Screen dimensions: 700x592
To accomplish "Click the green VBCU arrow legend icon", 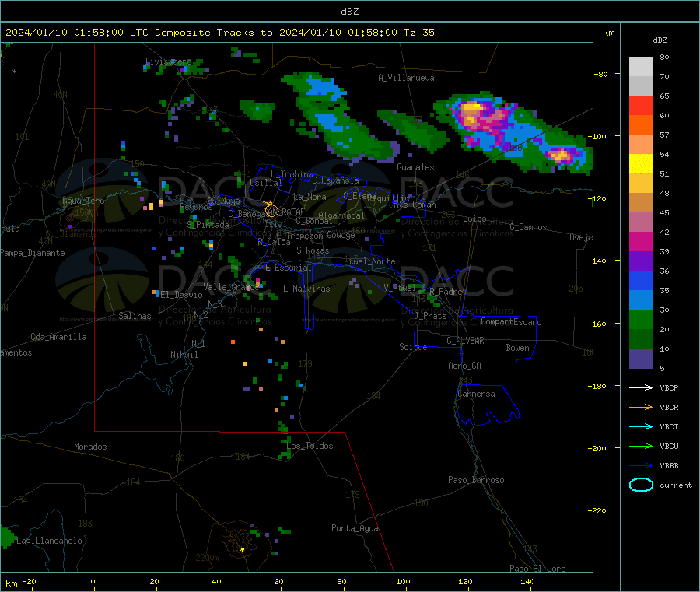I will pos(641,446).
